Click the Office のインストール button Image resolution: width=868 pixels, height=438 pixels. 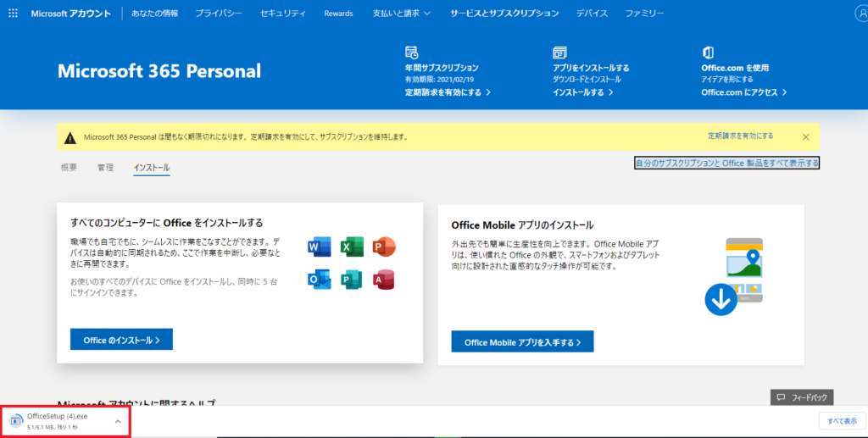[x=121, y=340]
